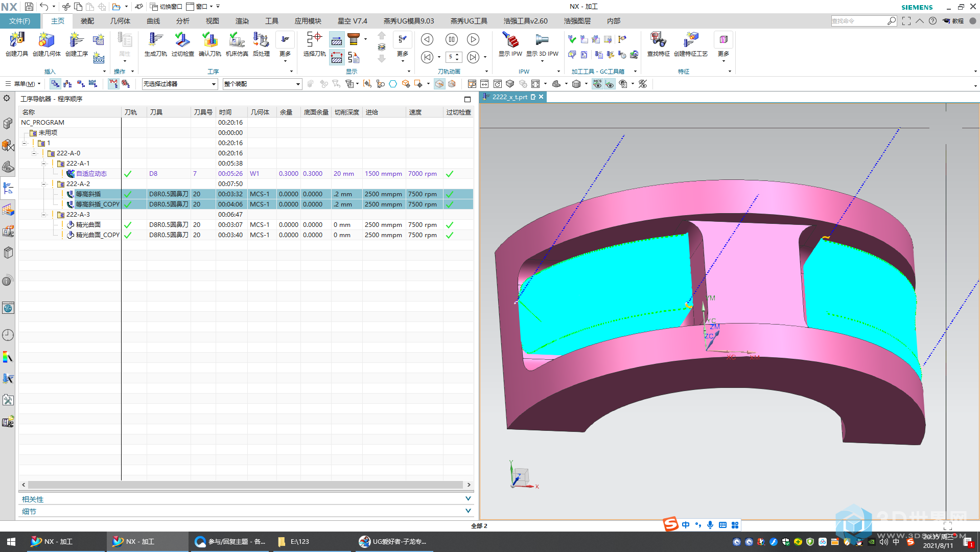This screenshot has height=552, width=980.
Task: Click the 教程 tutorial button
Action: (953, 21)
